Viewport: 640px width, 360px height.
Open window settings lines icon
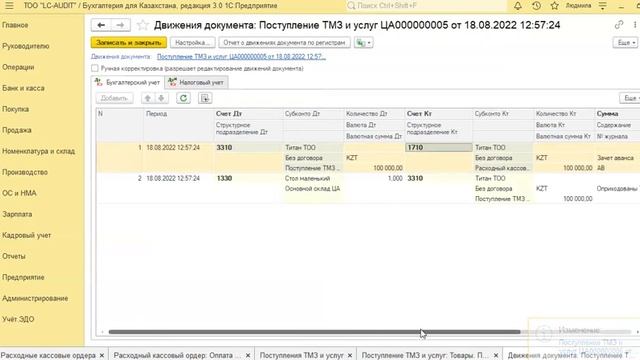point(602,6)
